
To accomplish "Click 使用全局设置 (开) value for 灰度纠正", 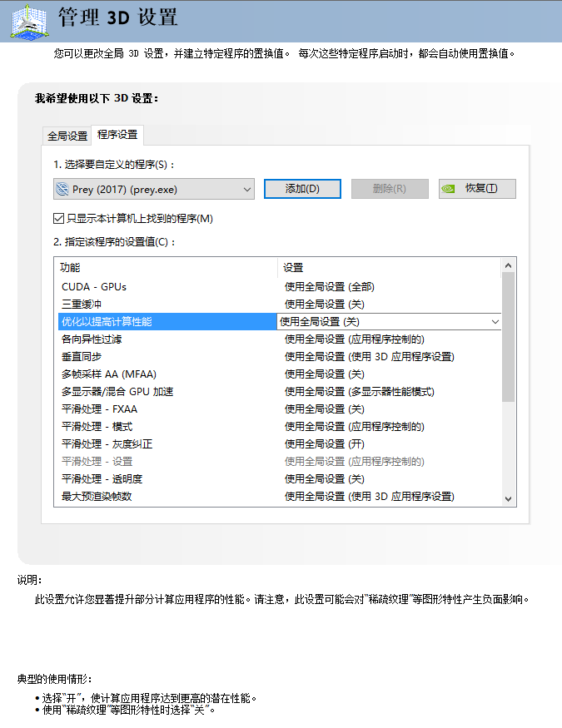I will (324, 444).
